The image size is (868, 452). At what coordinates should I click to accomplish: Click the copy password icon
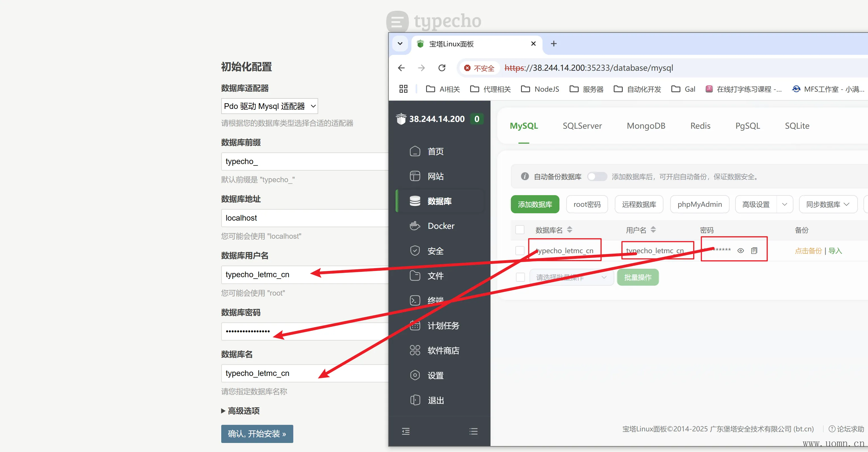click(754, 251)
